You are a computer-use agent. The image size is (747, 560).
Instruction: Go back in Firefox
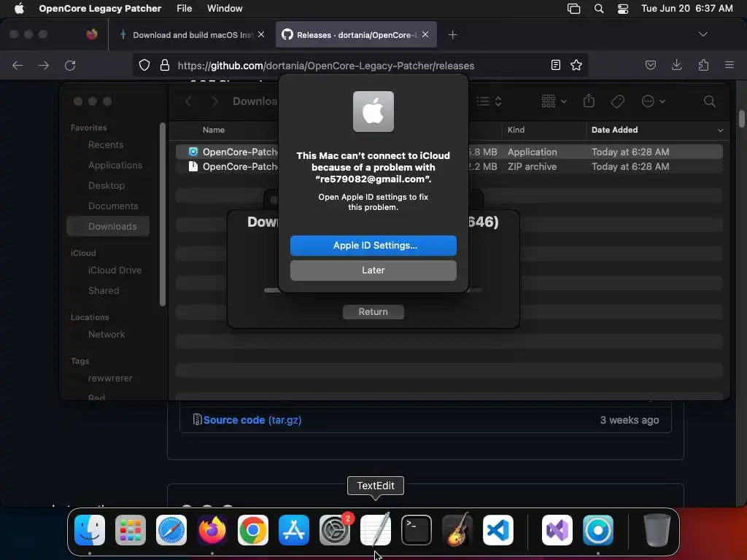tap(18, 65)
